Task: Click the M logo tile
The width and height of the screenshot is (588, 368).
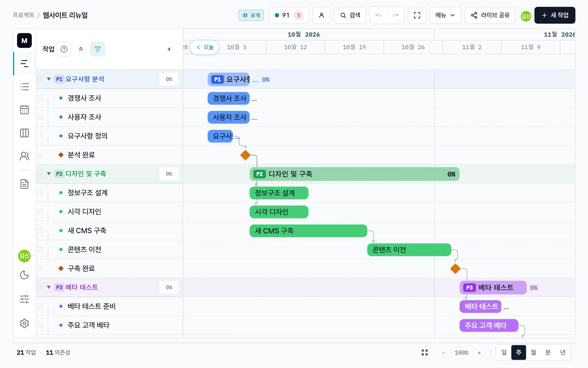Action: [x=24, y=40]
